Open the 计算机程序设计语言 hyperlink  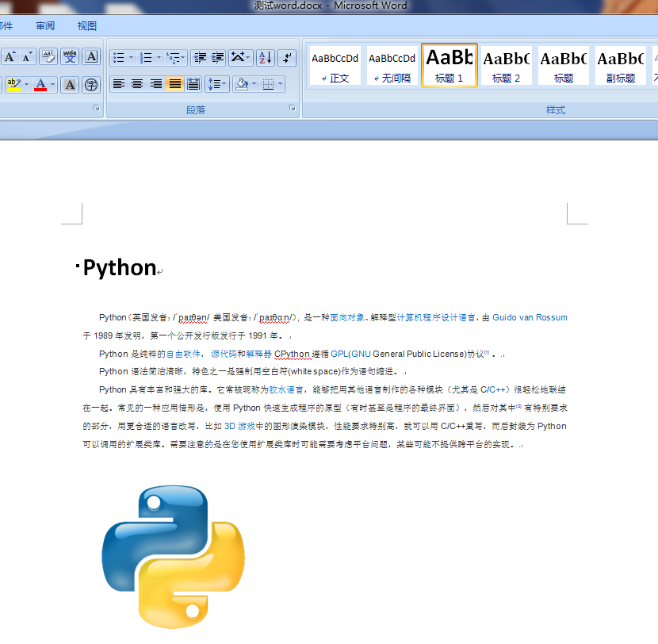click(436, 317)
